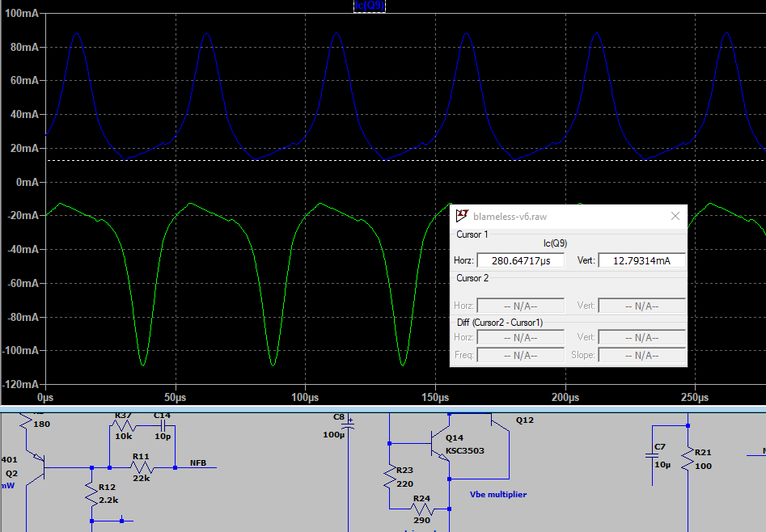This screenshot has height=532, width=766.
Task: Select resistor R37 in schematic
Action: [123, 426]
